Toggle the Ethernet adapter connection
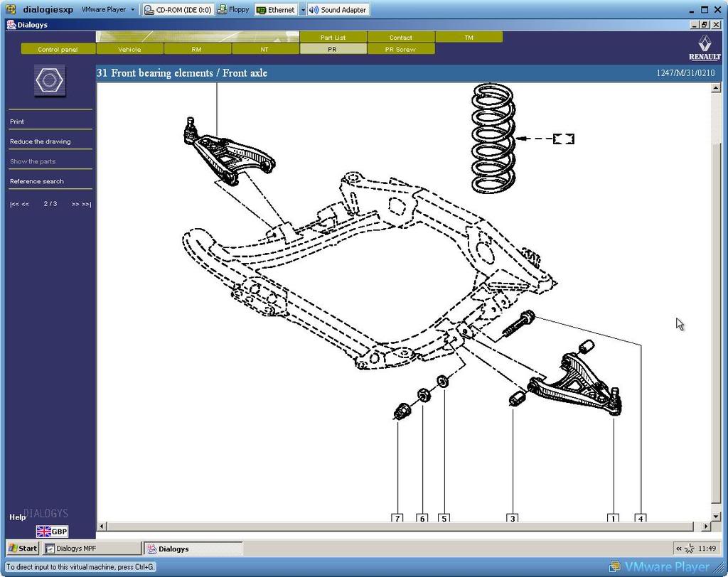Screen dimensions: 728x577 (275, 10)
